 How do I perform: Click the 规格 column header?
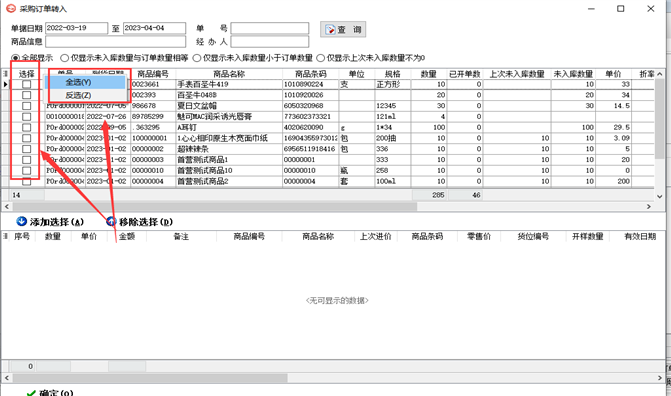click(393, 74)
